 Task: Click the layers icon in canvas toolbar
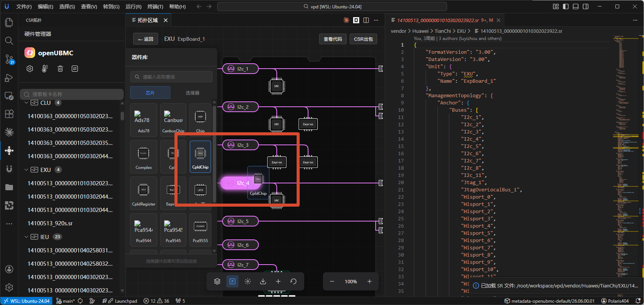(x=217, y=281)
